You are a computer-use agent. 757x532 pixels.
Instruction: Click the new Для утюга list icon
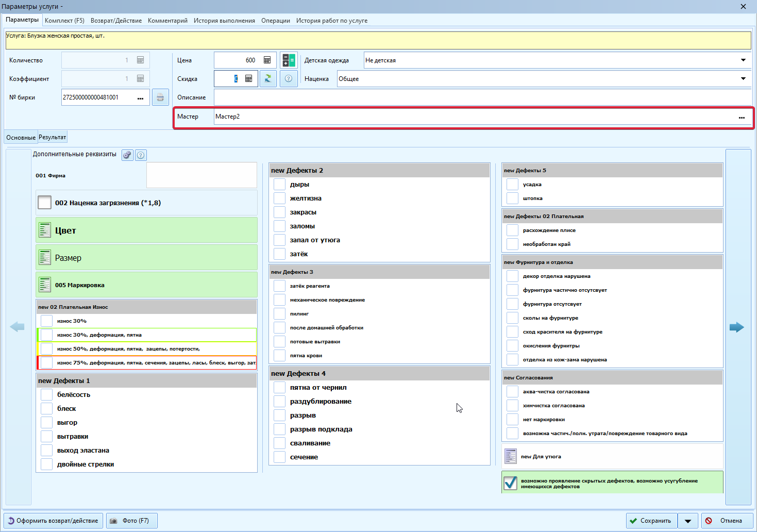tap(511, 456)
